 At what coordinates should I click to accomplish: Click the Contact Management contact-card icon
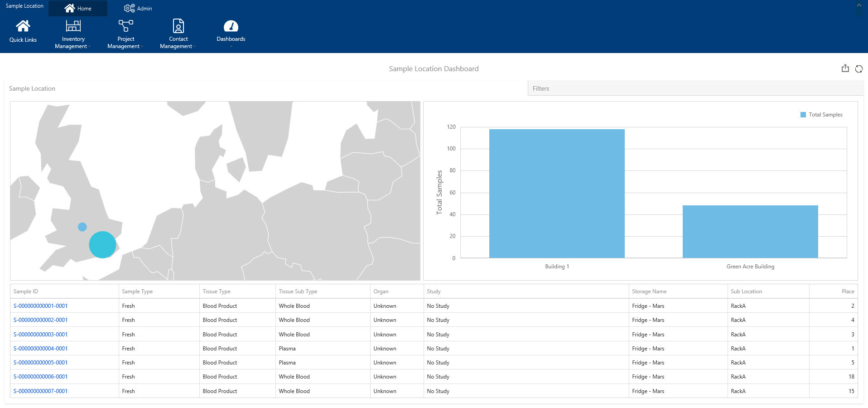(x=178, y=25)
